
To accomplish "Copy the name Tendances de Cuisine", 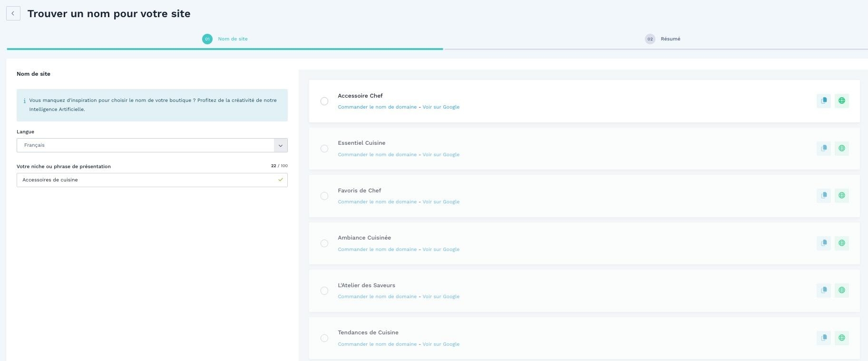I will [x=824, y=338].
